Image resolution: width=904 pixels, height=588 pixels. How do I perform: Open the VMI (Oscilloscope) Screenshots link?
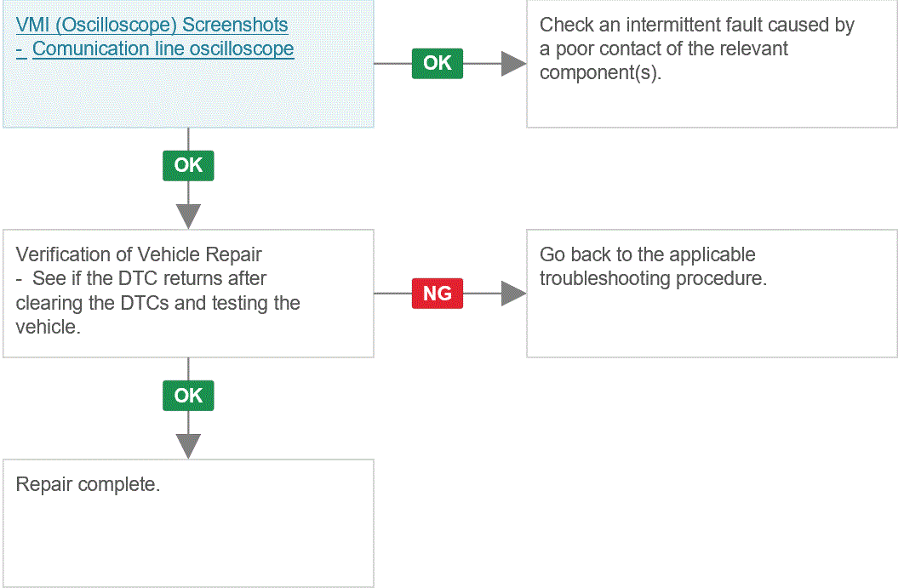tap(152, 25)
